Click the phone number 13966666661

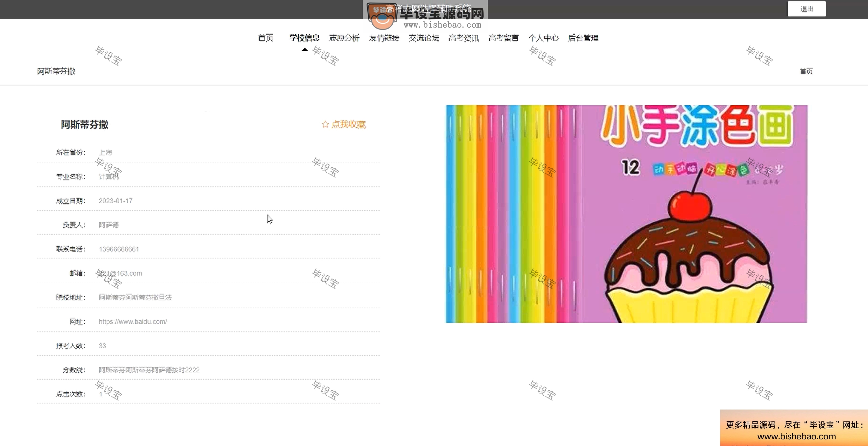click(x=119, y=249)
